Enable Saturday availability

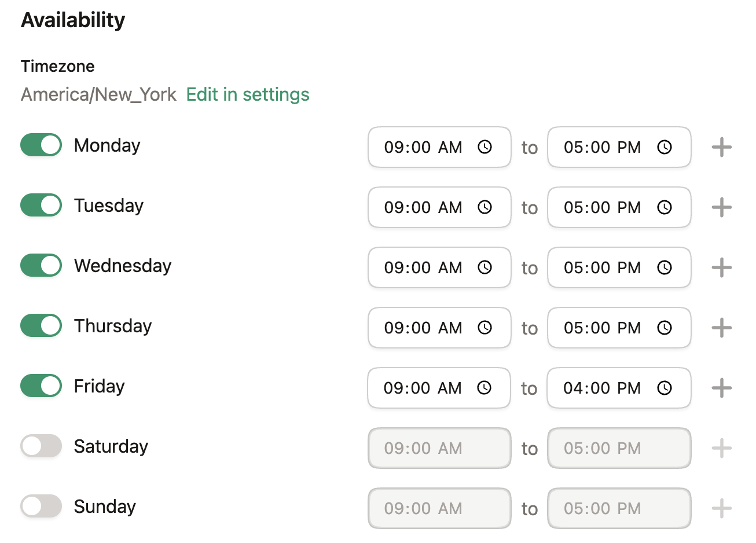(41, 446)
